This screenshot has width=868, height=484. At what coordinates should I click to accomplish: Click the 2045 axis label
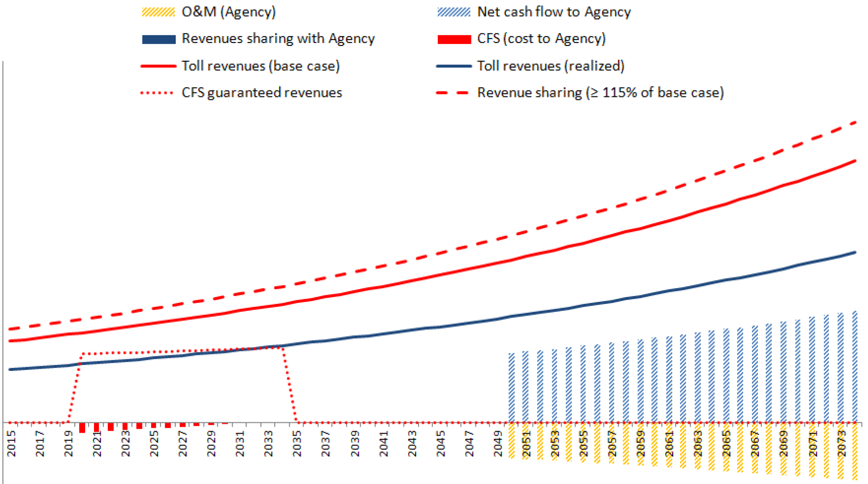click(x=441, y=443)
